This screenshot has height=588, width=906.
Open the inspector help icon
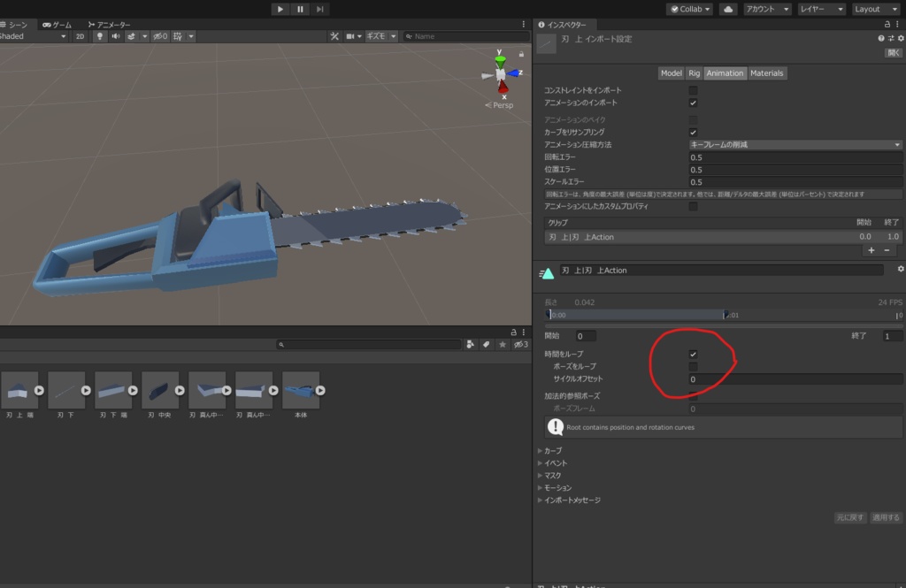(880, 38)
